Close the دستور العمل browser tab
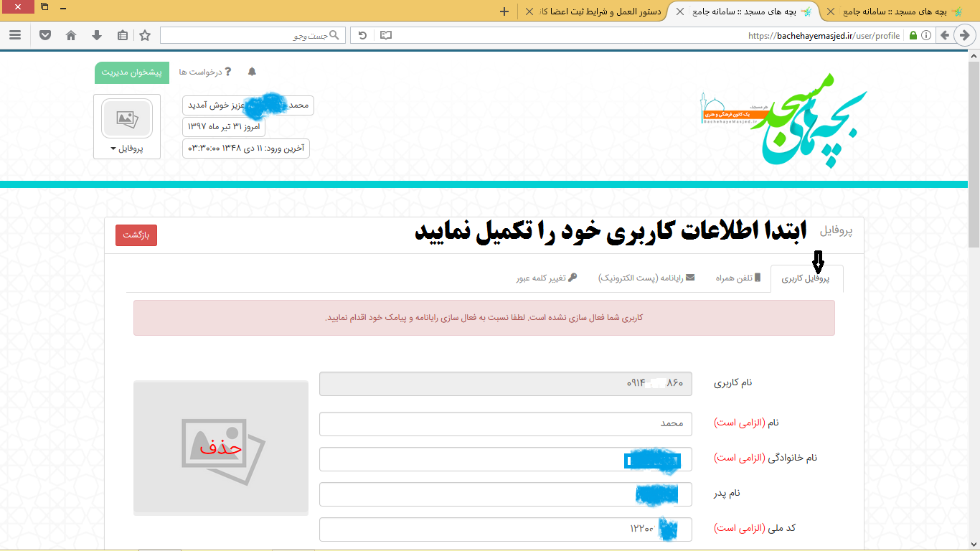 [x=529, y=11]
